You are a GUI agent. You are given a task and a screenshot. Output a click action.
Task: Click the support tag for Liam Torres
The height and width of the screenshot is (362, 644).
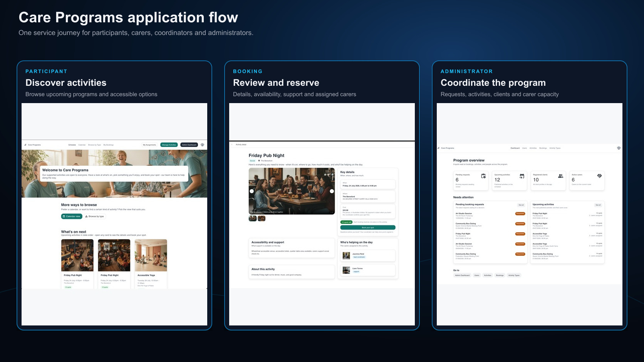(356, 272)
